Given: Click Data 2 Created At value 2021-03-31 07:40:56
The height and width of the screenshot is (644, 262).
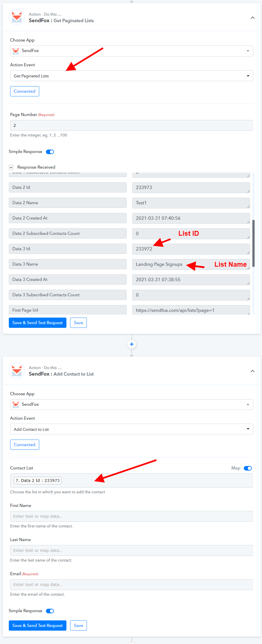Looking at the screenshot, I should coord(191,218).
